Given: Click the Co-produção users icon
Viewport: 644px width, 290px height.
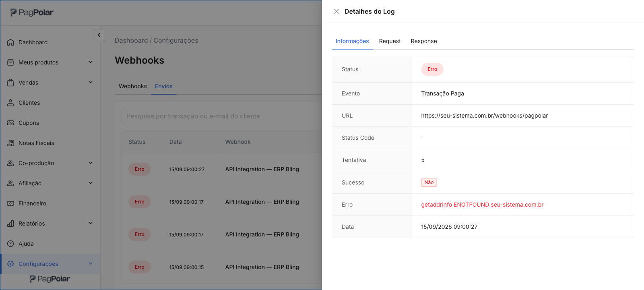Looking at the screenshot, I should coord(10,163).
